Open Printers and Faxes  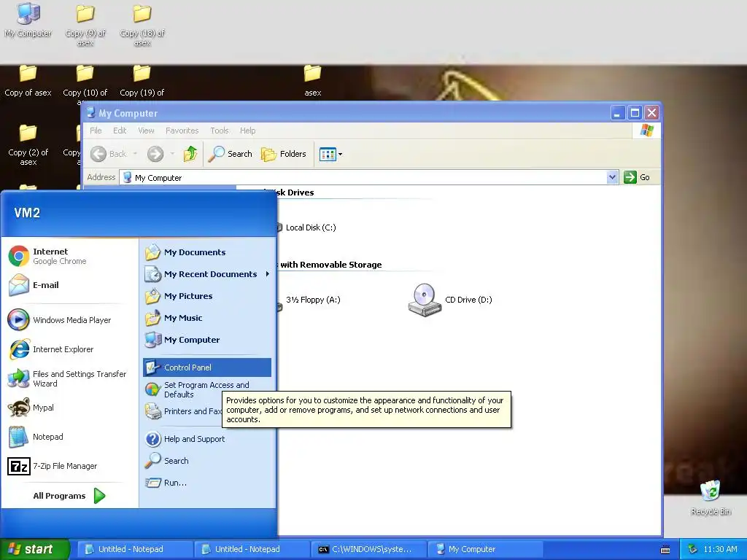click(183, 411)
